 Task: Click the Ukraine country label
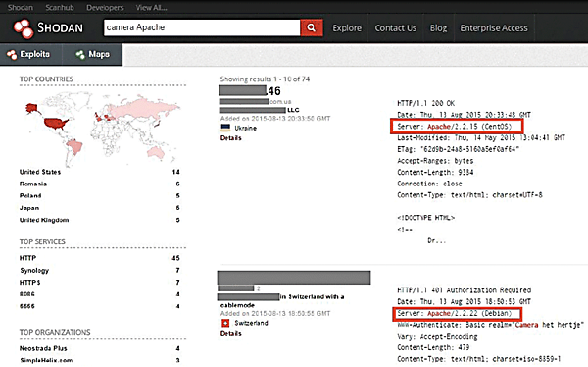tap(246, 129)
